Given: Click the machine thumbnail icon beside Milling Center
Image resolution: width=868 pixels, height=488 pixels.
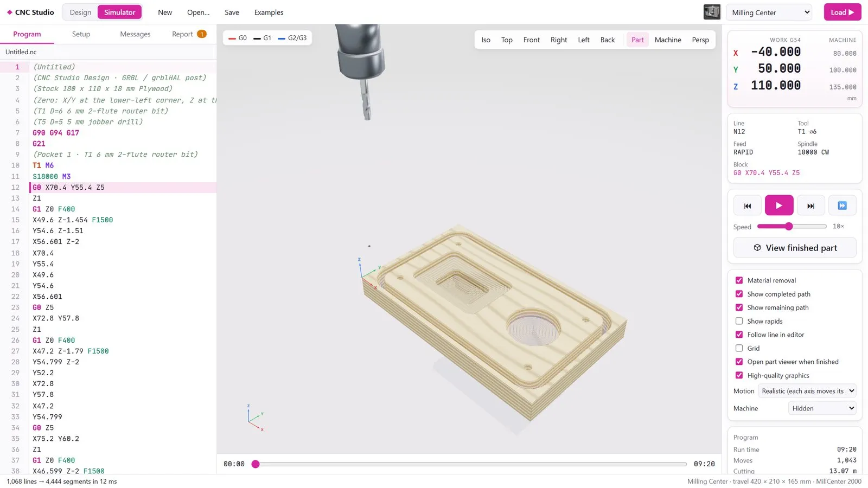Looking at the screenshot, I should click(712, 12).
